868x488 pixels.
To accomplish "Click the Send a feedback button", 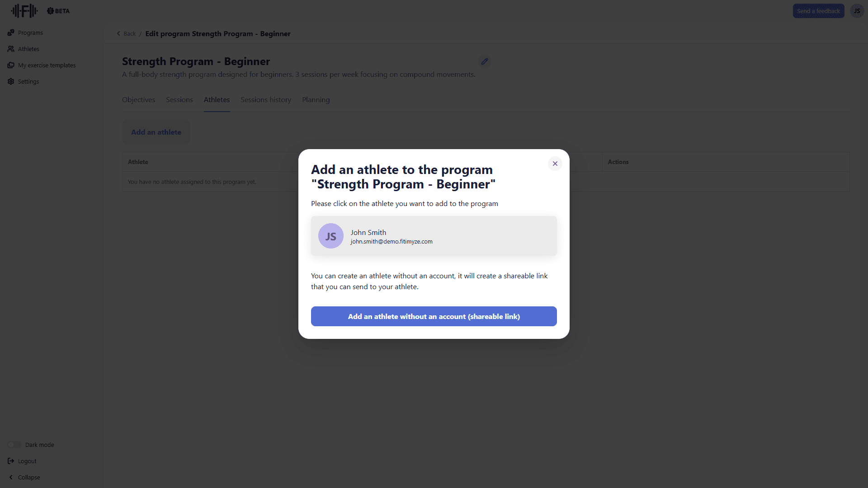I will pyautogui.click(x=819, y=10).
